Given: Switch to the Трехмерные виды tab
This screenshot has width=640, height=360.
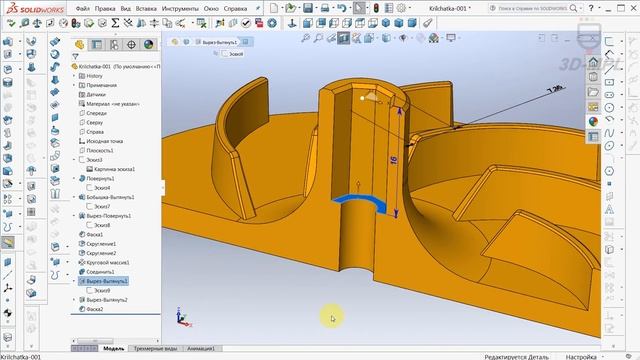Looking at the screenshot, I should 155,348.
